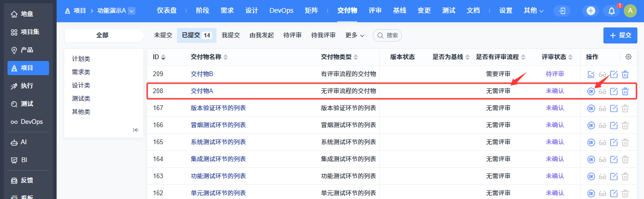Expand the 功能演示A project switcher
The width and height of the screenshot is (644, 199).
point(132,10)
